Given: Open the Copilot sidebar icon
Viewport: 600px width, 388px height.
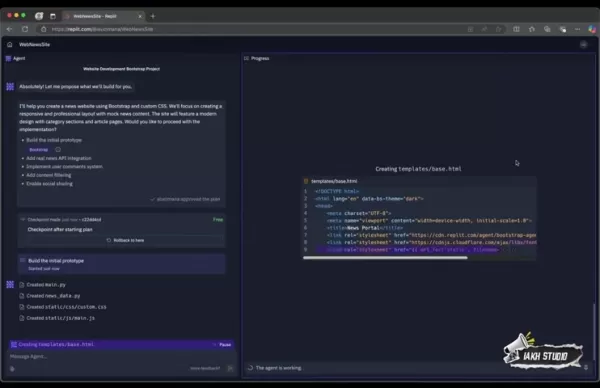Looking at the screenshot, I should click(592, 29).
